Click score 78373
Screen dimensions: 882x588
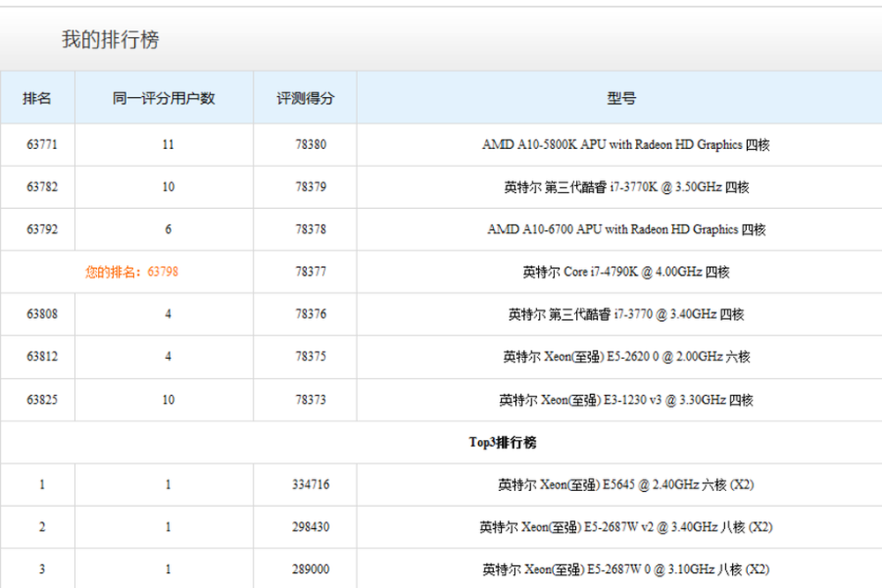pyautogui.click(x=310, y=399)
